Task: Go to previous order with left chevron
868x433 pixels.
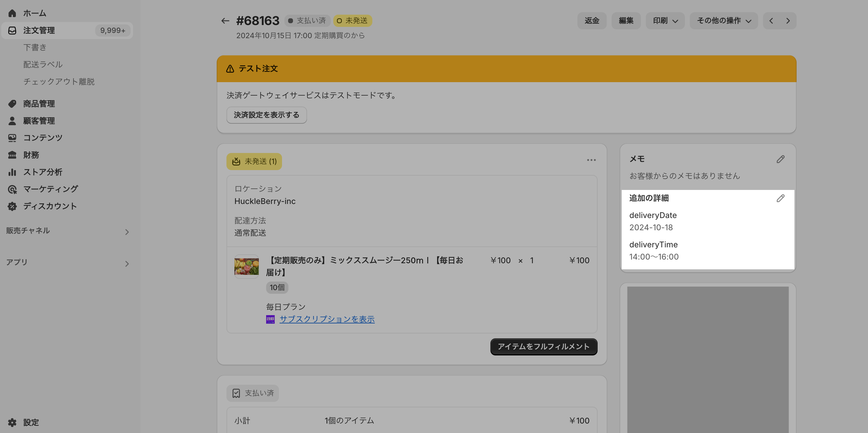Action: [771, 21]
